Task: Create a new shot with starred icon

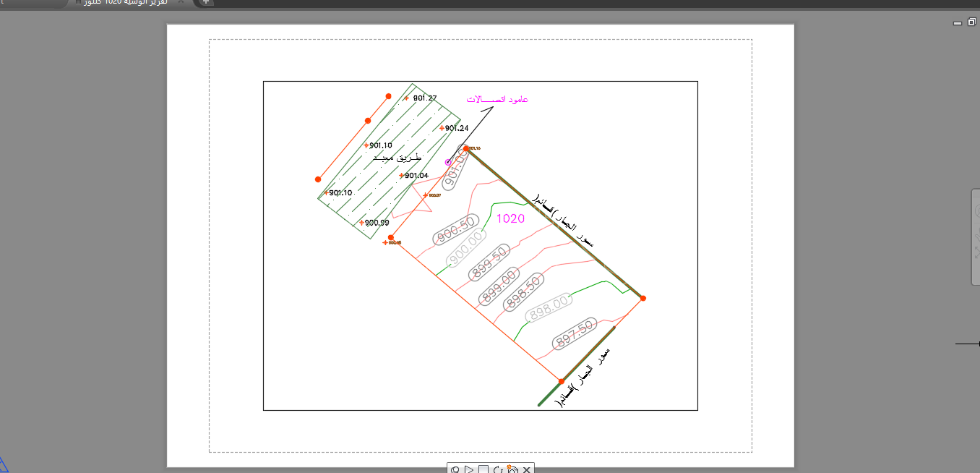Action: click(x=512, y=469)
